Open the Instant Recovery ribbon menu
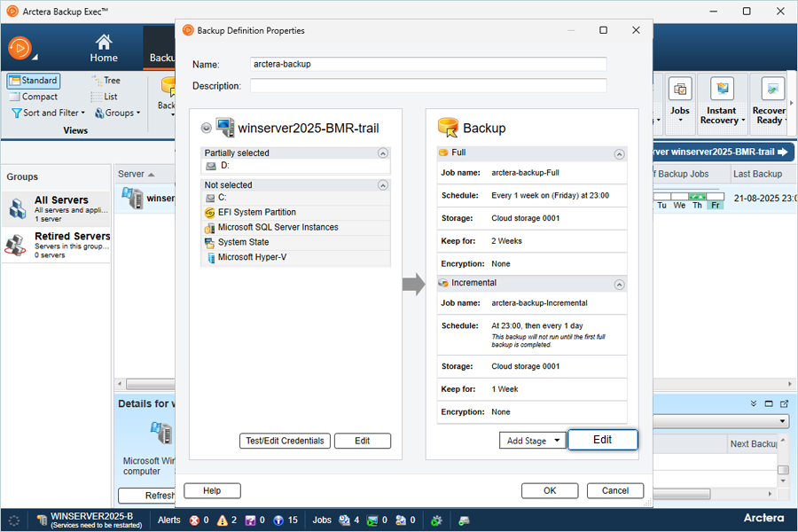798x532 pixels. tap(722, 115)
